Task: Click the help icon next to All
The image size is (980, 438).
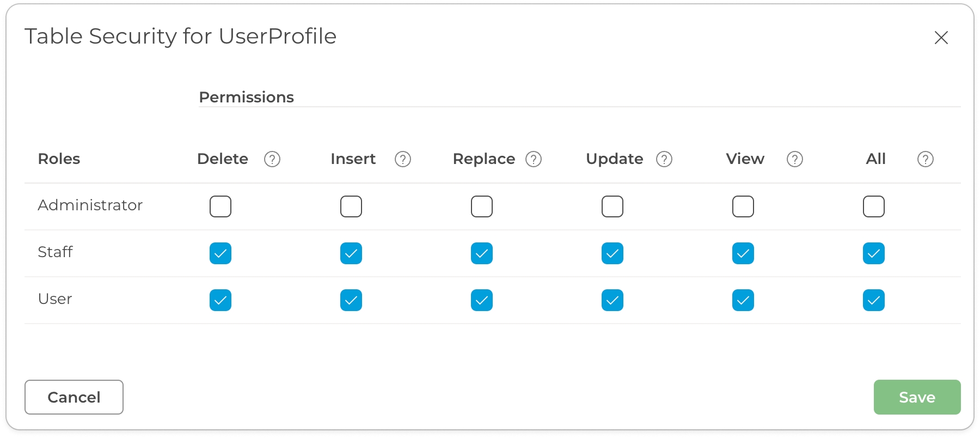Action: [x=926, y=159]
